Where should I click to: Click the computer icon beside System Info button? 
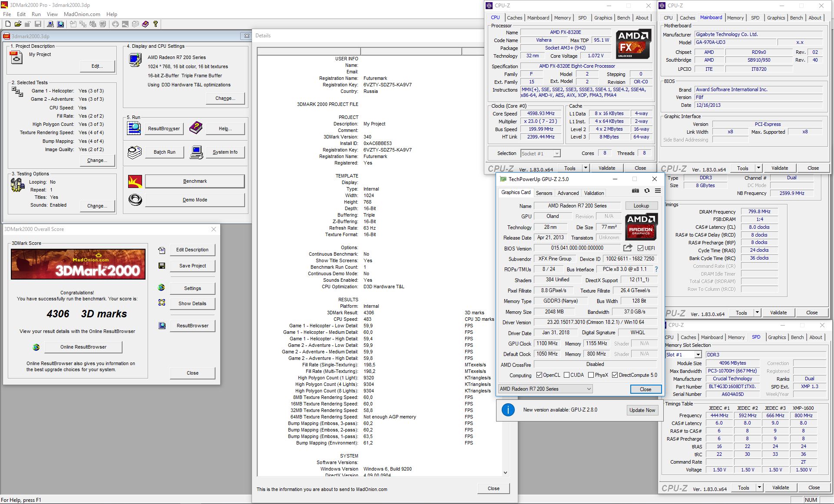tap(196, 152)
